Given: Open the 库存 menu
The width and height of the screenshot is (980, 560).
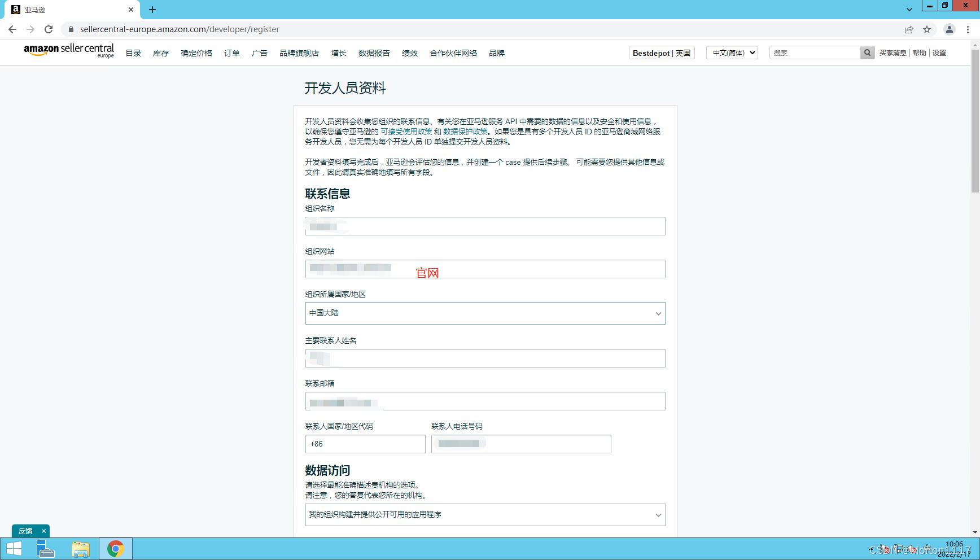Looking at the screenshot, I should tap(161, 53).
